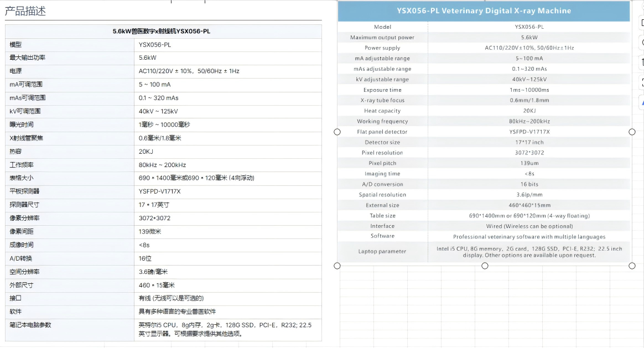Click the Flat panel detector label
This screenshot has height=348, width=644.
tap(382, 132)
